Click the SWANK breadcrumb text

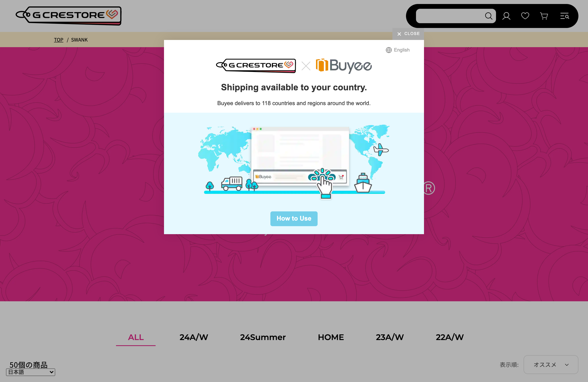[79, 40]
